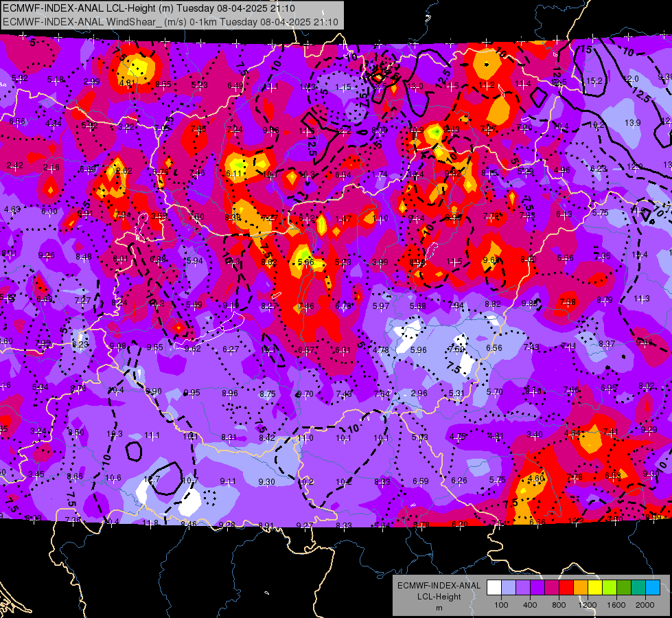Viewport: 672px width, 618px height.
Task: Click the white swatch in the LCL-Height legend
Action: pos(494,588)
